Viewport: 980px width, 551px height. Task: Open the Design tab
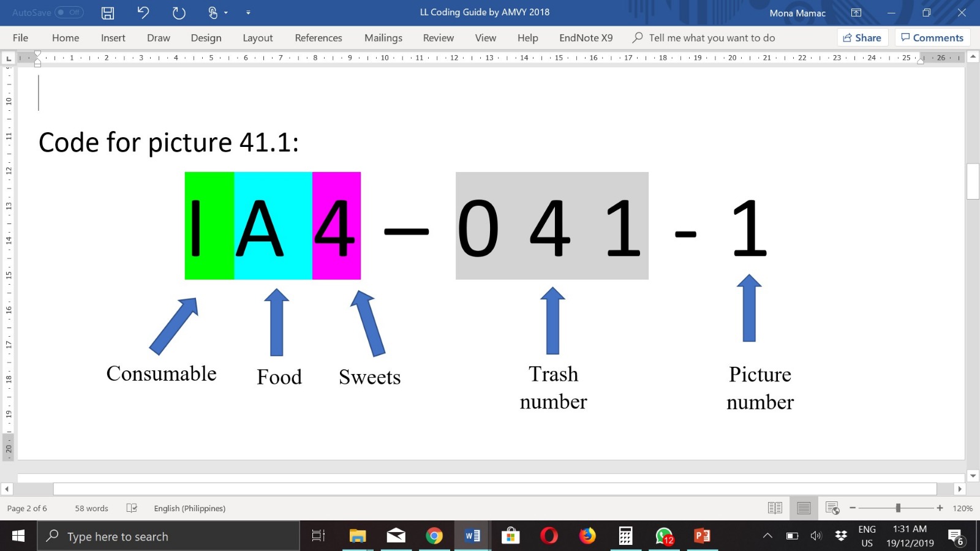(206, 38)
